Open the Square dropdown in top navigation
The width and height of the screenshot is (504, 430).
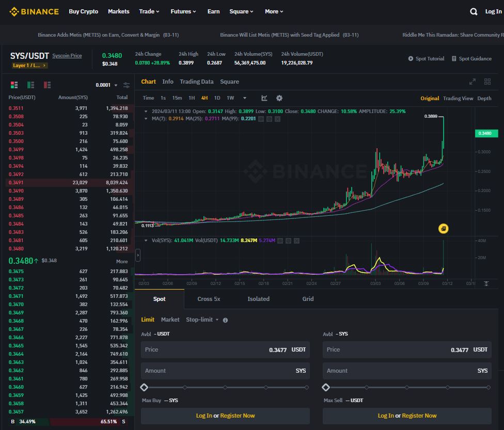[x=241, y=11]
